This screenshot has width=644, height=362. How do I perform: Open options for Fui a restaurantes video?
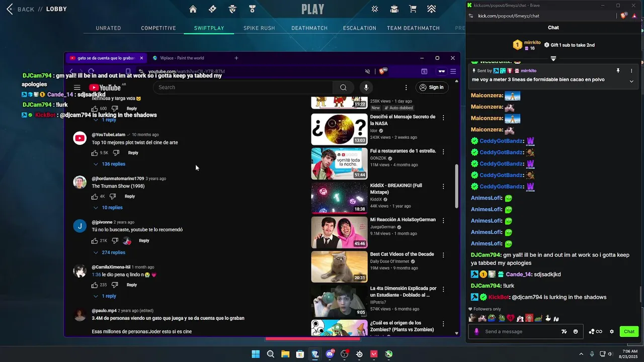click(443, 152)
